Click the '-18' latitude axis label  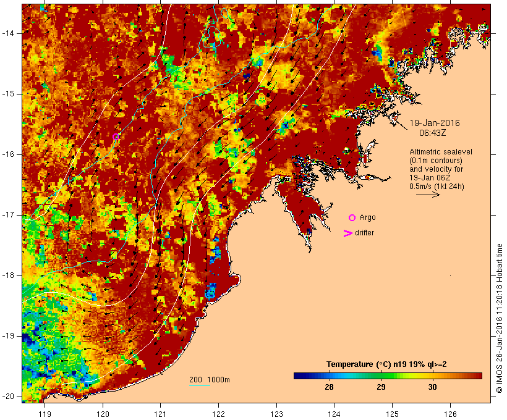tap(8, 275)
